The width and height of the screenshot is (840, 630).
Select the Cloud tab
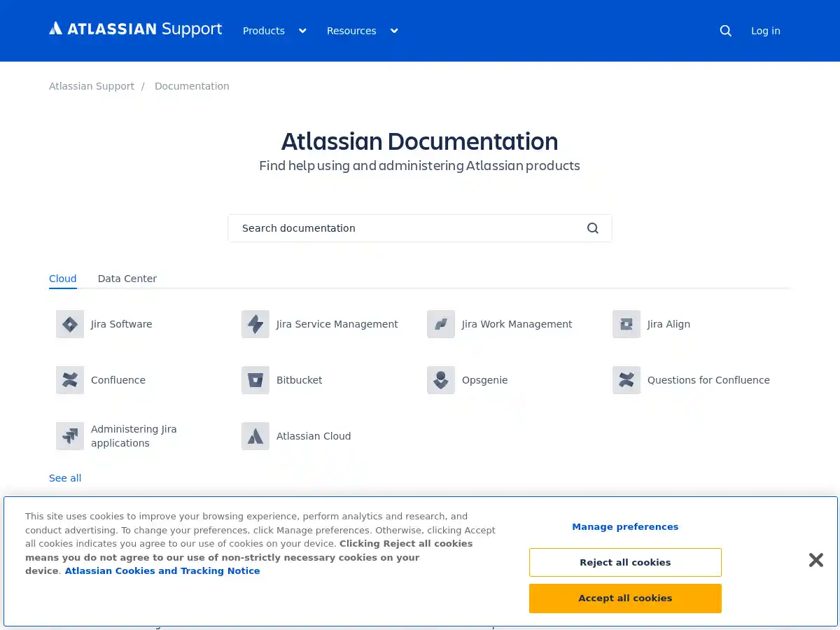pos(62,279)
